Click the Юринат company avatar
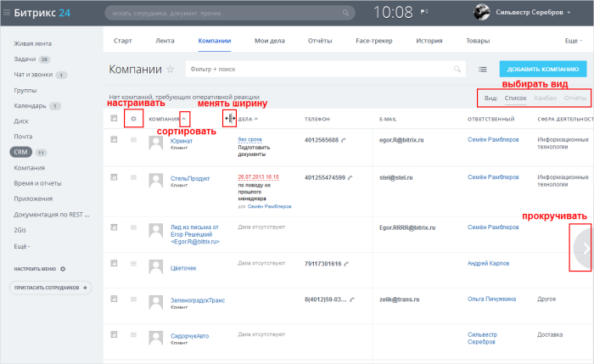Image resolution: width=594 pixels, height=364 pixels. tap(155, 143)
